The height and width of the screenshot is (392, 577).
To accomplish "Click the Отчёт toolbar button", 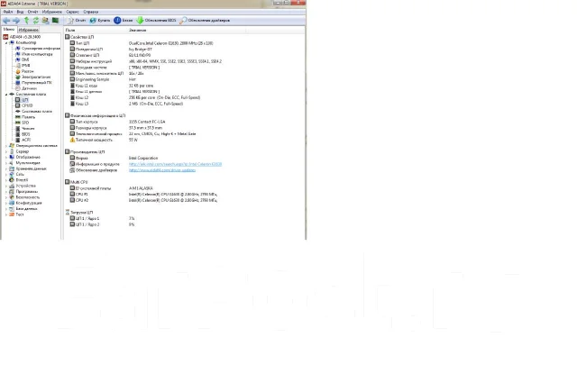I will click(x=77, y=21).
